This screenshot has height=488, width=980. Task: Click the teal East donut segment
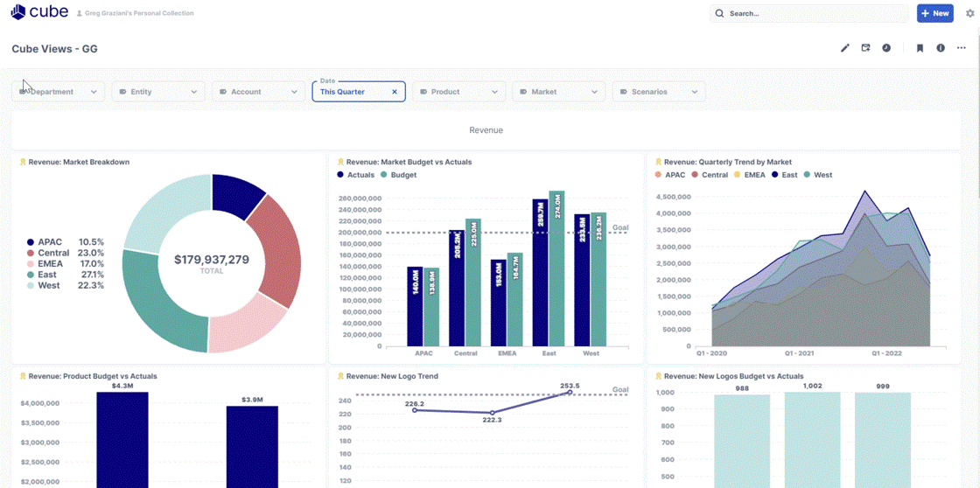[159, 300]
